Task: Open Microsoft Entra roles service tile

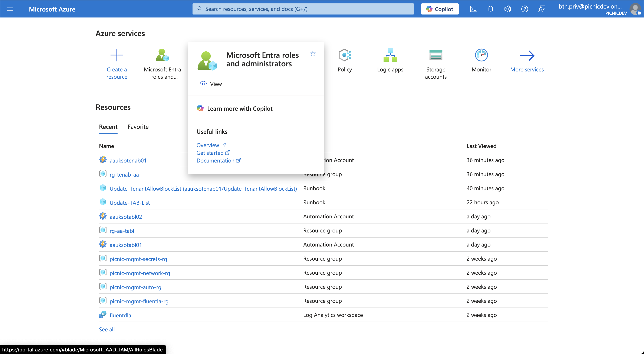Action: click(162, 64)
